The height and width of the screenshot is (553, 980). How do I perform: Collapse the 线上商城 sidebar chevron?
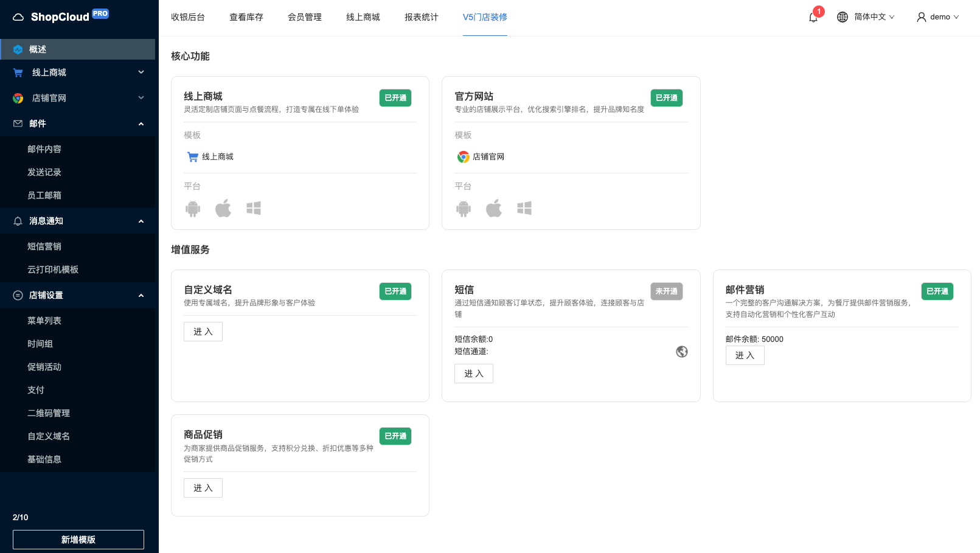pos(141,72)
